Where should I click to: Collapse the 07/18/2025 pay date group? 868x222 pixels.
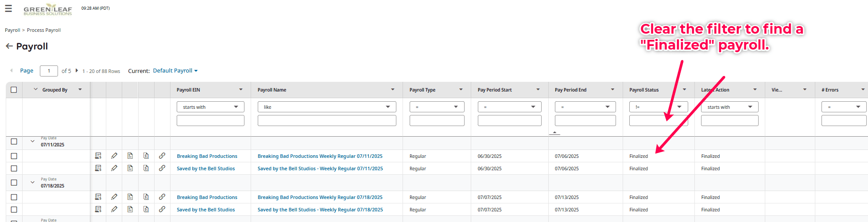(x=32, y=182)
